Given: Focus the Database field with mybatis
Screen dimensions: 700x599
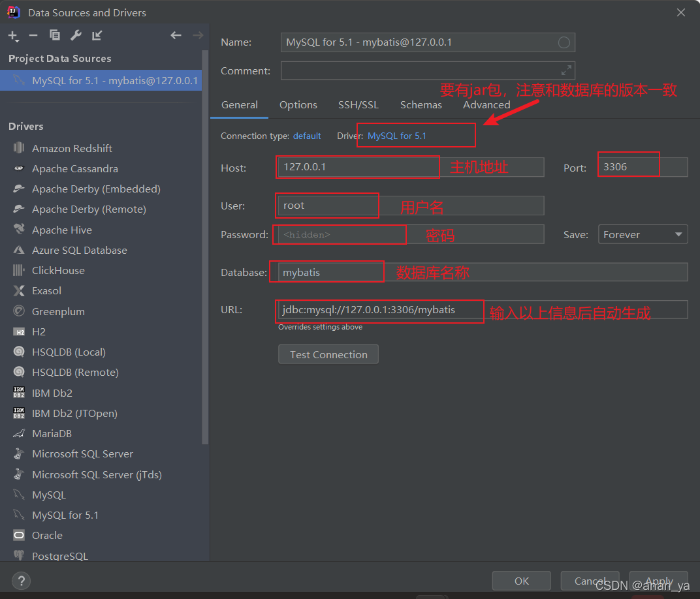Looking at the screenshot, I should [483, 272].
